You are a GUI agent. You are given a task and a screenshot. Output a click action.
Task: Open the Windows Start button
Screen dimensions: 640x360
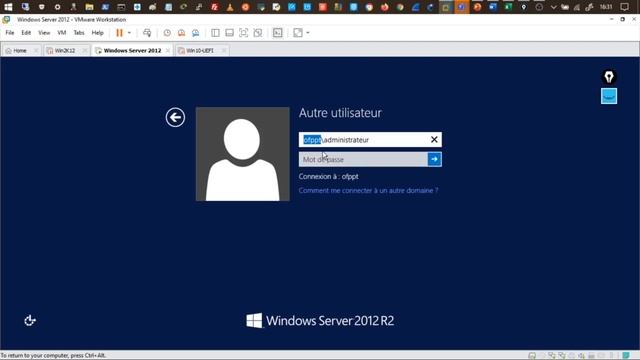click(8, 7)
